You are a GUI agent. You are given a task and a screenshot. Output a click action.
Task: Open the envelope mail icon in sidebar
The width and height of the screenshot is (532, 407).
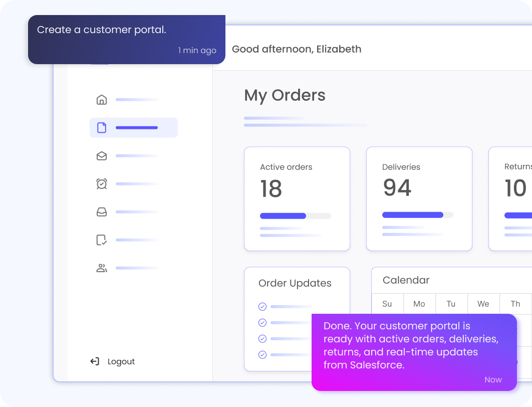pos(102,156)
